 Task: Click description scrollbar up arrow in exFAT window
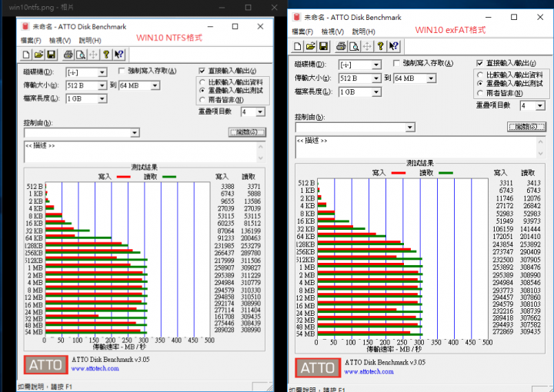[541, 141]
